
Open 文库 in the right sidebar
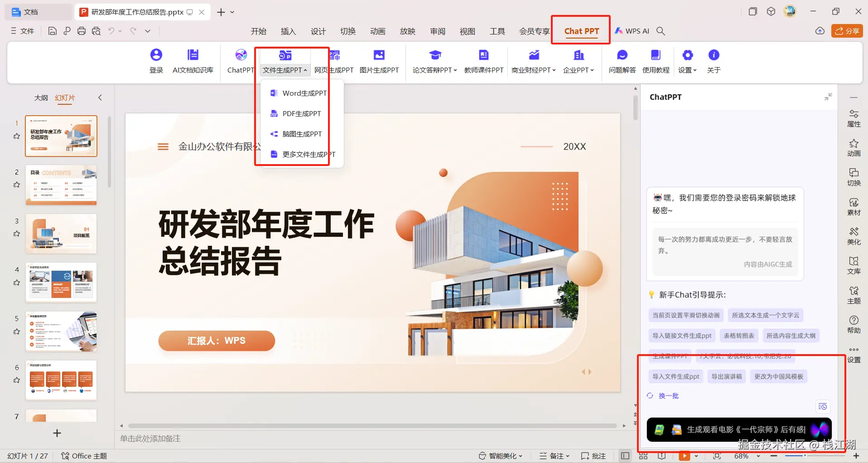point(854,266)
